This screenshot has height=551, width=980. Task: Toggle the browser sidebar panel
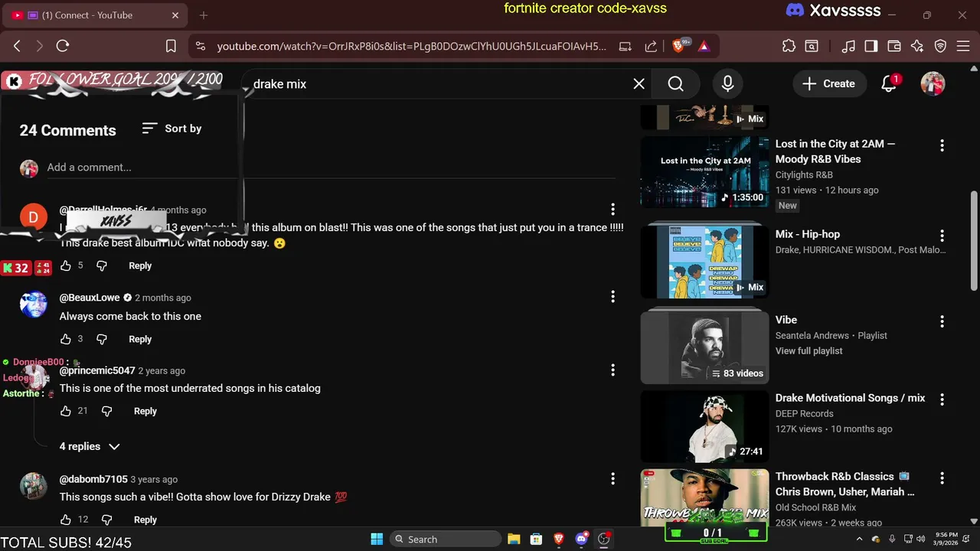pyautogui.click(x=871, y=46)
